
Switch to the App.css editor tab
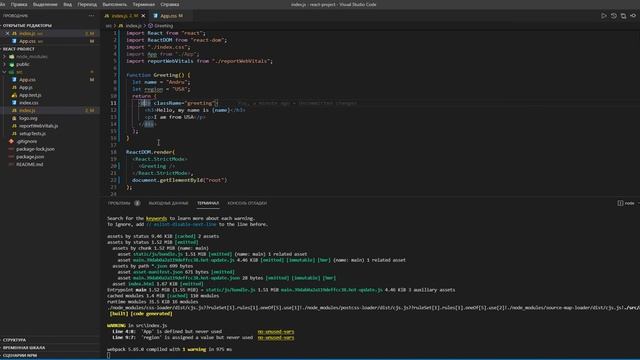[x=168, y=16]
